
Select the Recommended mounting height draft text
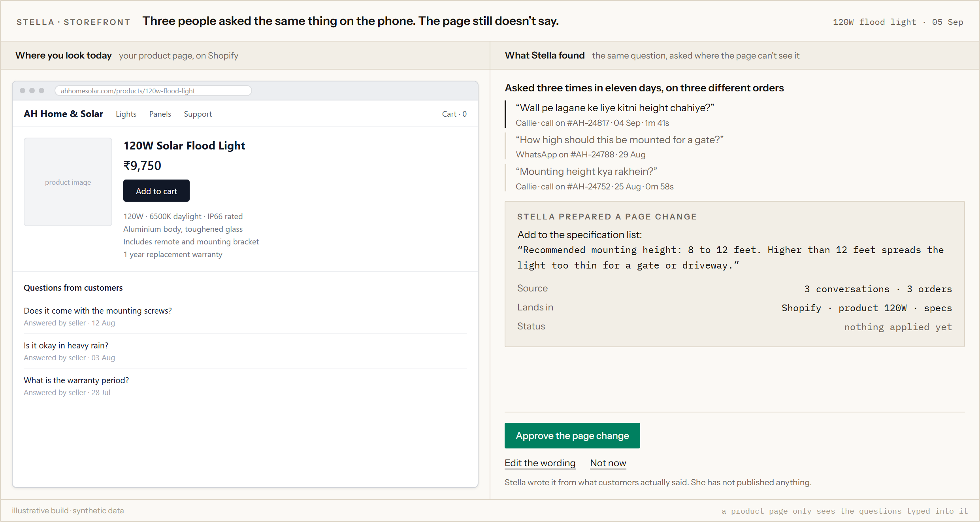731,257
